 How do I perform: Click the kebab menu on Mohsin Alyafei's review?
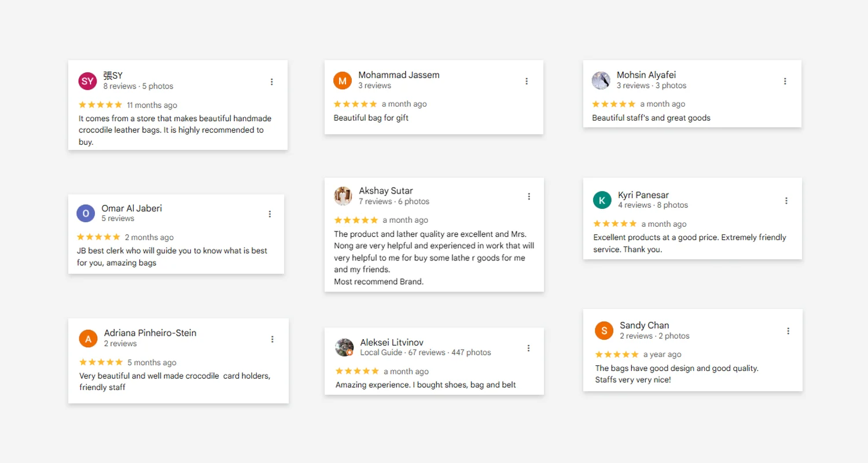point(785,81)
